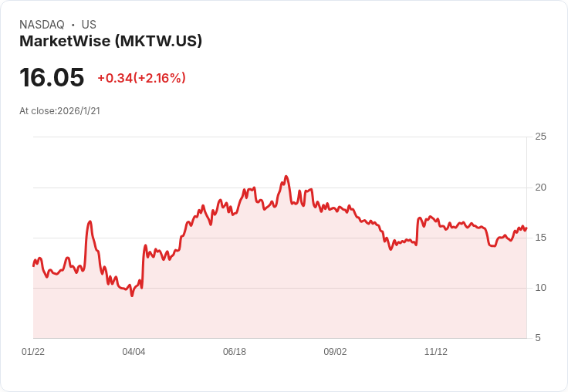Click the lowest dip of the price line
The width and height of the screenshot is (568, 392).
[132, 296]
